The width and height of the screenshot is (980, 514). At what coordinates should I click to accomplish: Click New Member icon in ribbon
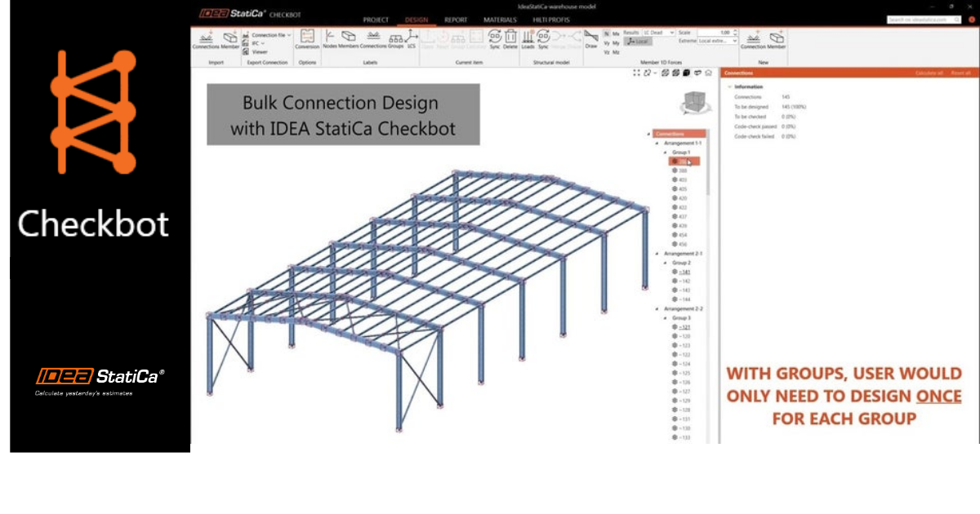pyautogui.click(x=777, y=38)
